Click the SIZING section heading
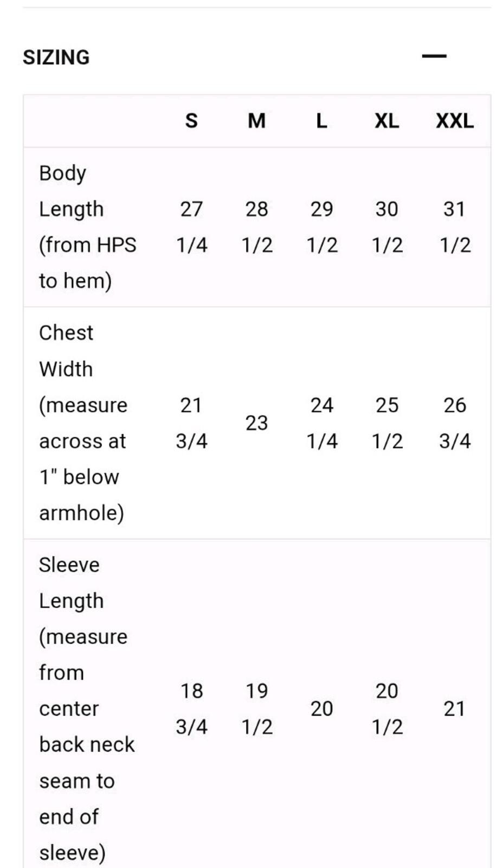 tap(56, 58)
